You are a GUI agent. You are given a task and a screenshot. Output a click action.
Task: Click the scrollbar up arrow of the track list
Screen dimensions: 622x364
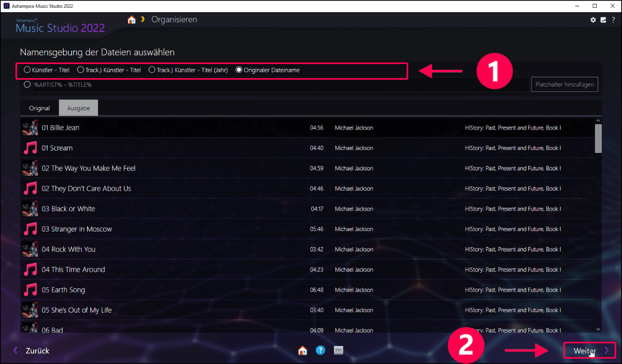(598, 121)
